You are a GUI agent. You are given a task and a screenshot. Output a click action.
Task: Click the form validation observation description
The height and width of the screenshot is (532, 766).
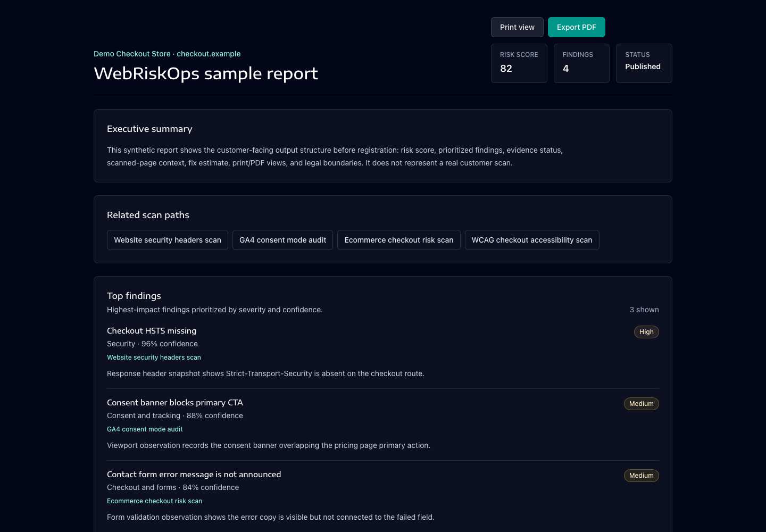click(x=271, y=517)
